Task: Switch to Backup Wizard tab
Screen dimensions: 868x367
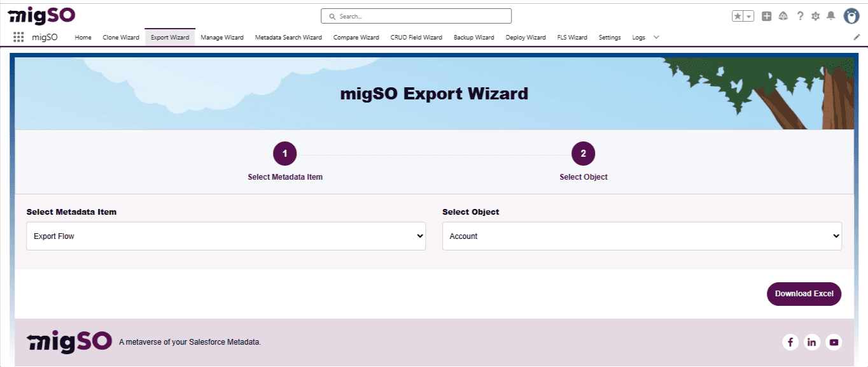Action: click(474, 38)
